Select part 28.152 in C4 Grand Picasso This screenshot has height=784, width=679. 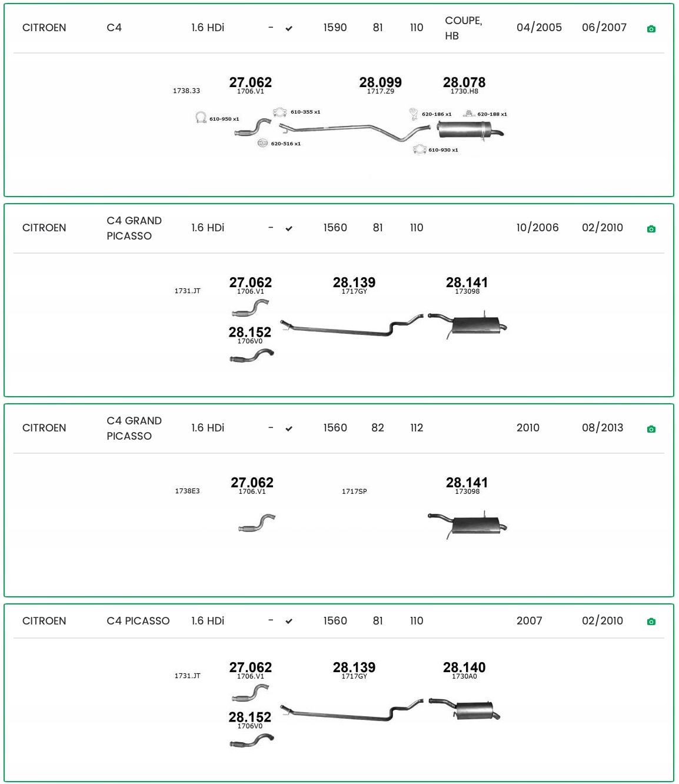point(250,333)
